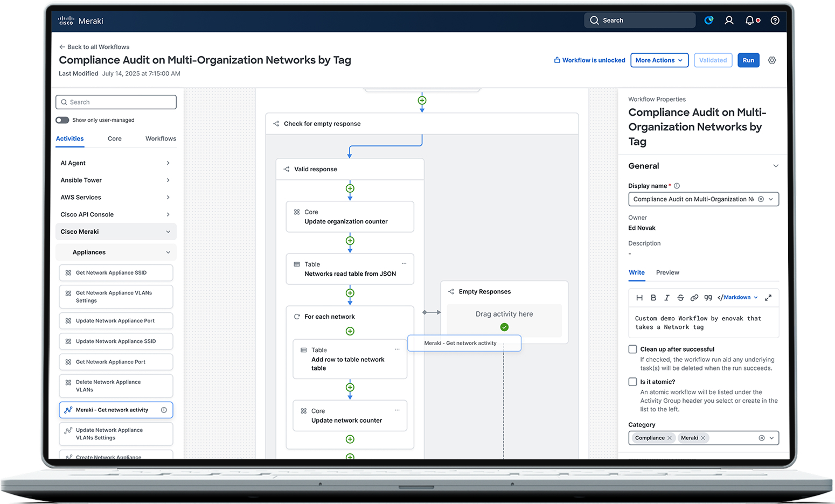Click the Run button
The image size is (835, 504).
click(x=748, y=60)
